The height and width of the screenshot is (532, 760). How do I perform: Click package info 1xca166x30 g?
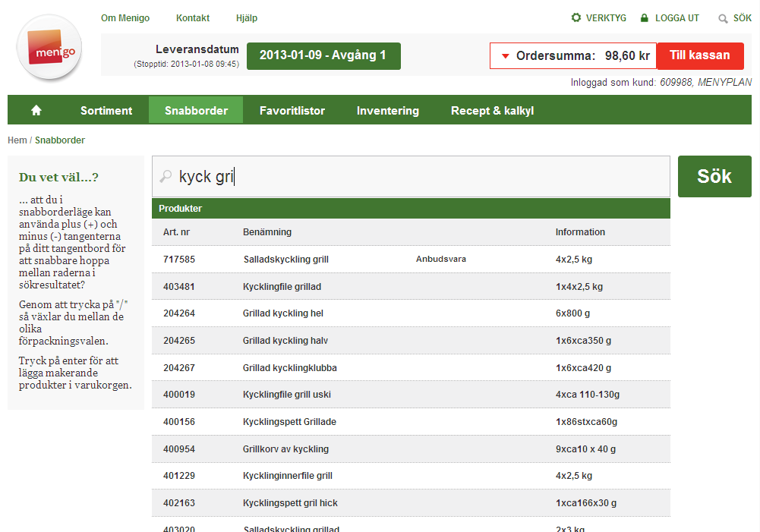pyautogui.click(x=586, y=503)
